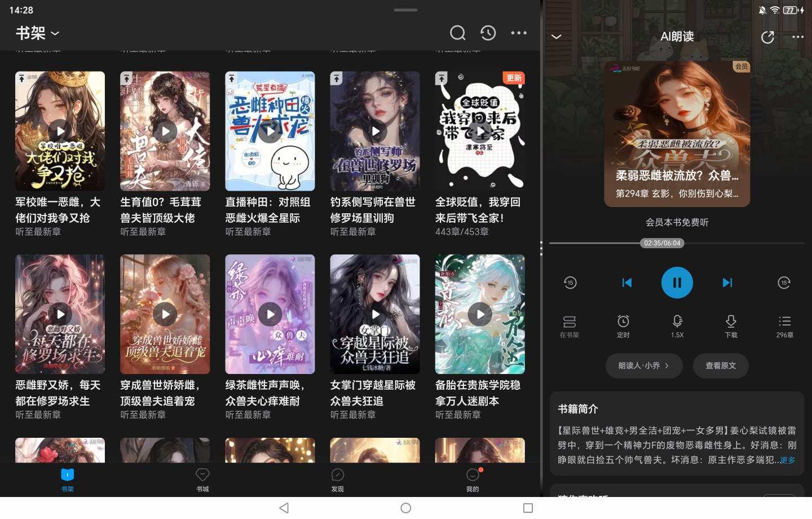Skip to the next chapter
The height and width of the screenshot is (519, 812).
727,283
